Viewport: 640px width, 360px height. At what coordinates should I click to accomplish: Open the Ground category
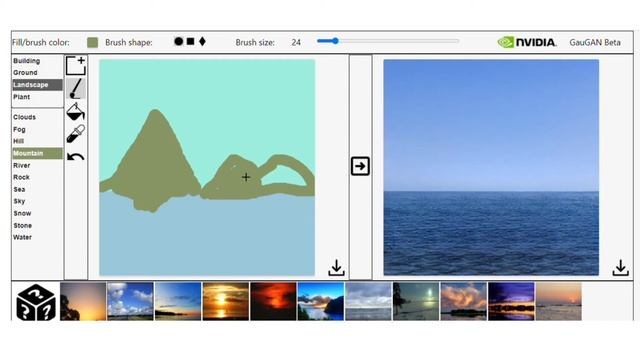tap(25, 73)
